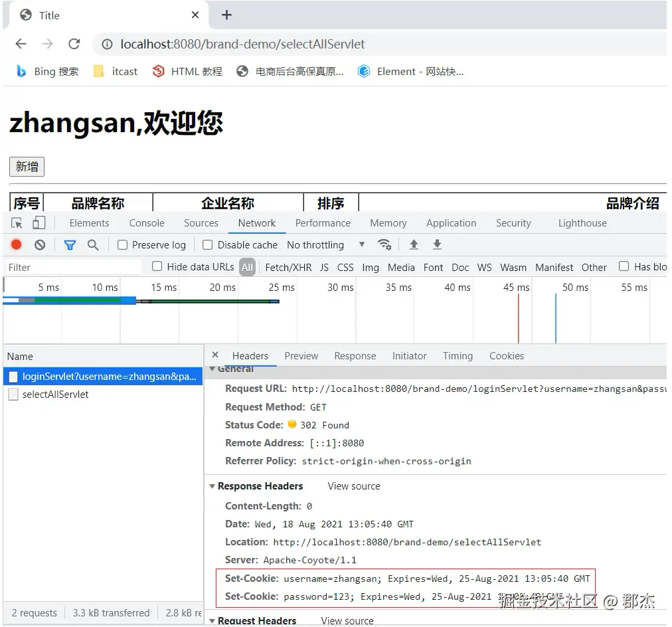672x627 pixels.
Task: Show the Initiator tab of request
Action: click(x=409, y=356)
